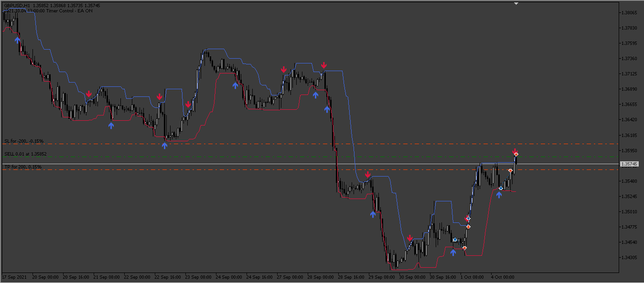The height and width of the screenshot is (283, 644).
Task: Click the chart shift triangle marker at top
Action: [x=516, y=3]
